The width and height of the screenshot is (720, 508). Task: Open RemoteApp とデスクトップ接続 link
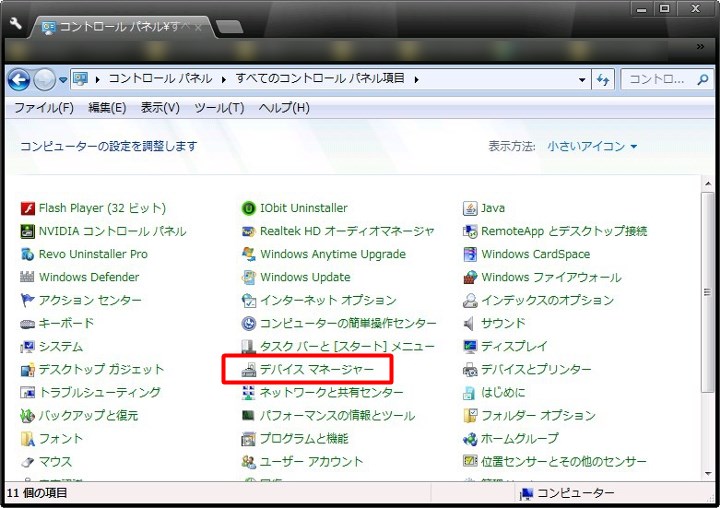click(x=564, y=231)
